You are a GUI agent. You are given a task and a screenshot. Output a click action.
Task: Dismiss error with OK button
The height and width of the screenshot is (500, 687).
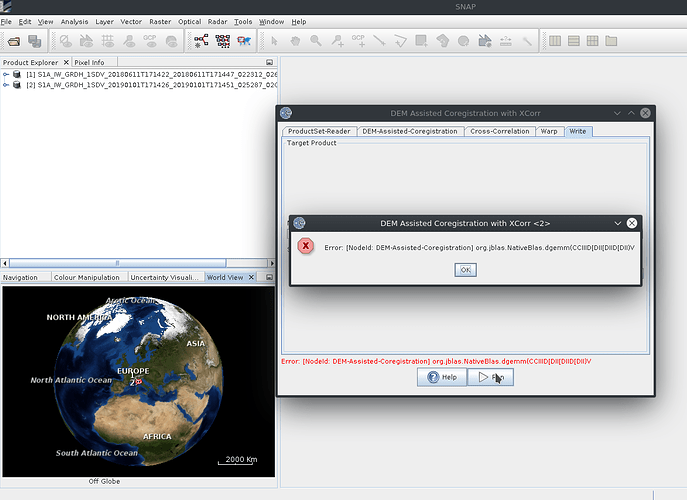click(x=465, y=270)
